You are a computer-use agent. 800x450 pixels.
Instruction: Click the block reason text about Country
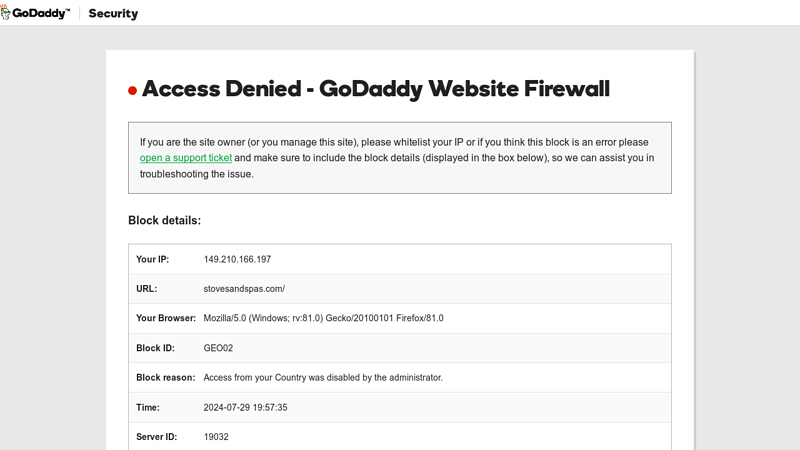pos(323,378)
